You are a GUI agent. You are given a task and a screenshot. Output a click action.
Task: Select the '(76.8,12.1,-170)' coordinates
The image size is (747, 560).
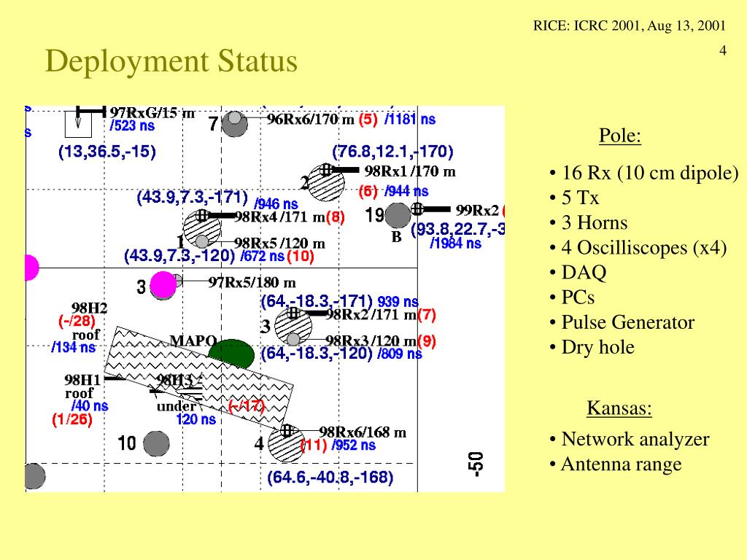point(392,152)
